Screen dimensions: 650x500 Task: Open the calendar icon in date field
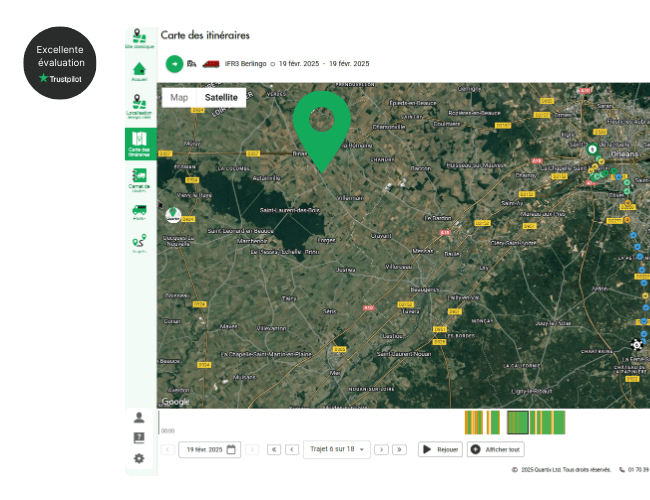pos(231,449)
